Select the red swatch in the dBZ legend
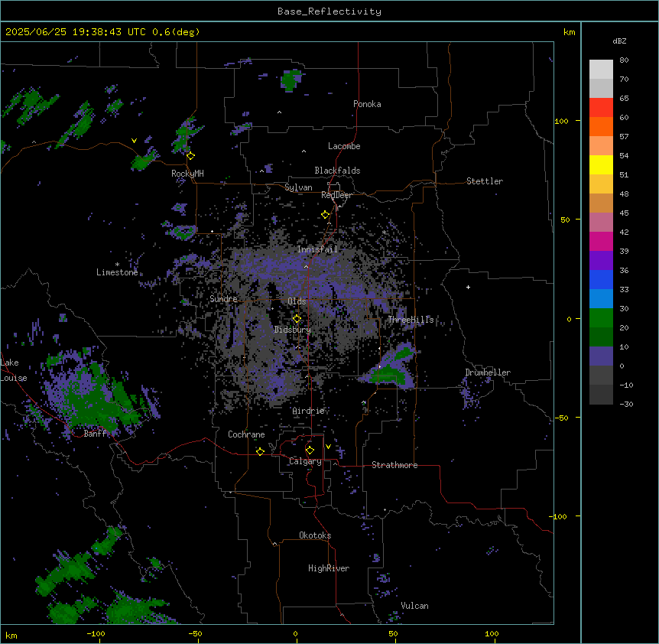 (x=601, y=108)
